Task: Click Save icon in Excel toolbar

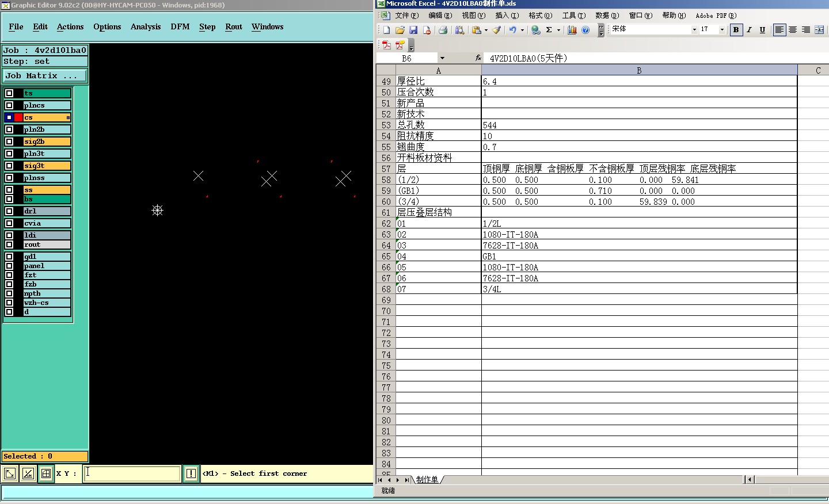Action: coord(413,30)
